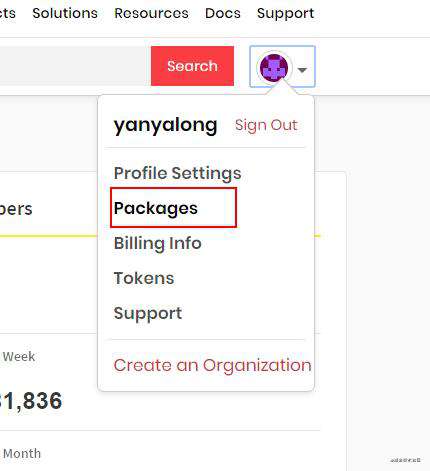Choose Support in the account dropdown

coord(148,313)
